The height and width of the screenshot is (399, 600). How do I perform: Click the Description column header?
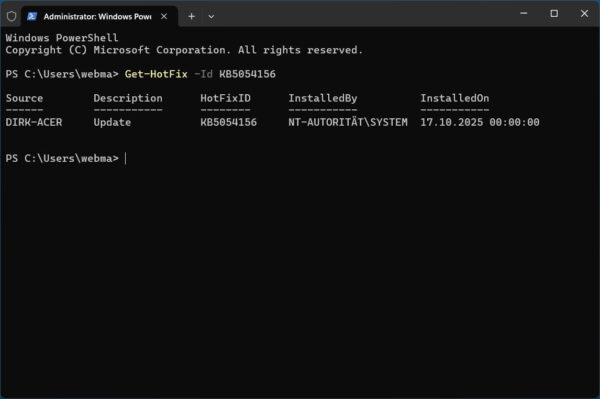click(x=128, y=98)
